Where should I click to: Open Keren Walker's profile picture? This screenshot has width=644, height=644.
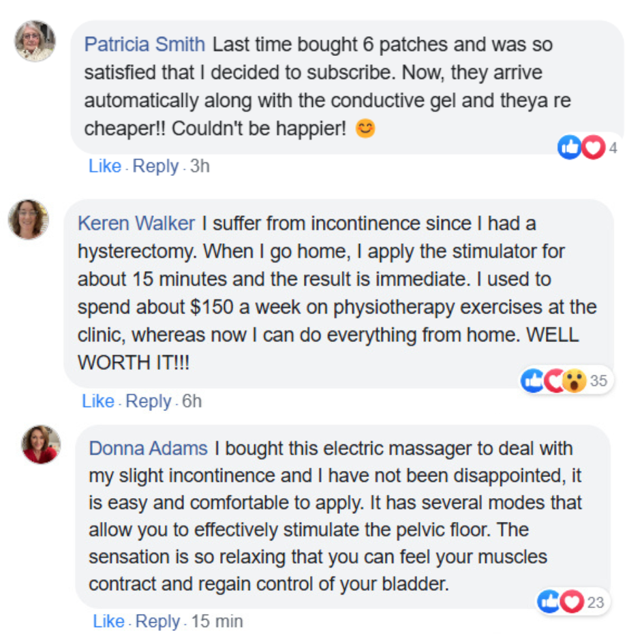pyautogui.click(x=28, y=219)
